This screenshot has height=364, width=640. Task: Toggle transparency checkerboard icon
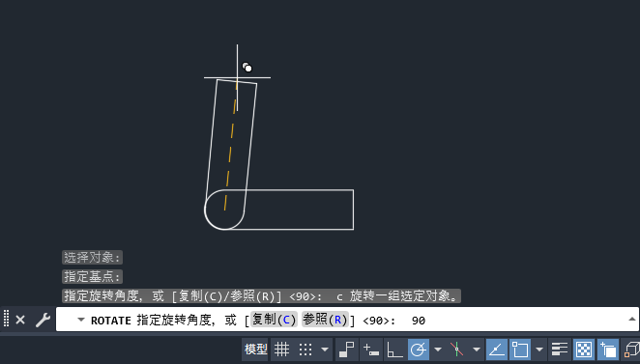point(584,350)
